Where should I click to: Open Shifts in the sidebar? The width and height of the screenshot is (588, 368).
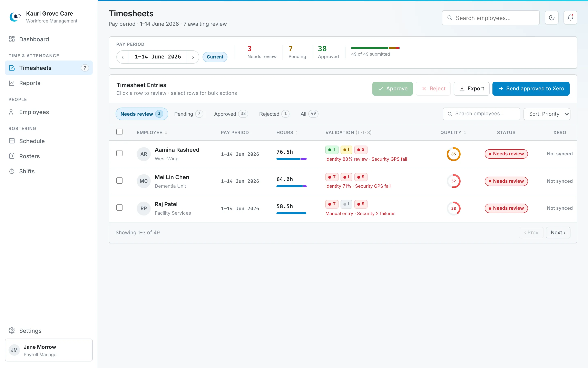tap(49, 171)
